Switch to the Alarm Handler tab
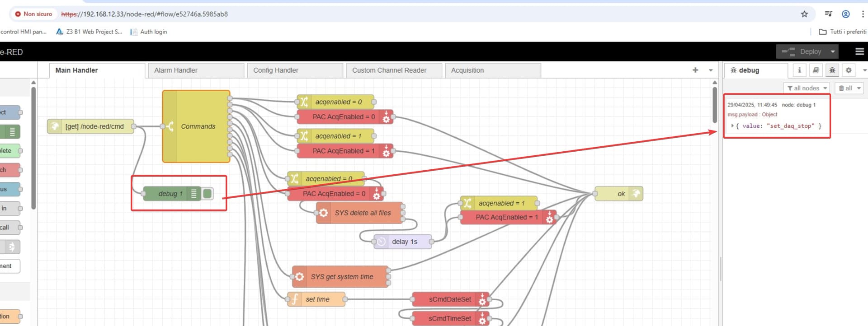 [x=196, y=70]
